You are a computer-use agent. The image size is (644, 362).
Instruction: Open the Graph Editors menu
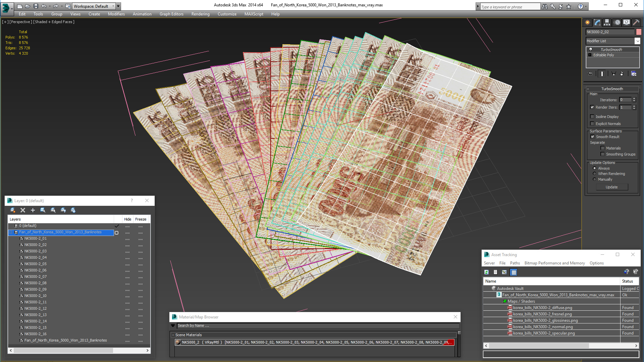(x=171, y=14)
